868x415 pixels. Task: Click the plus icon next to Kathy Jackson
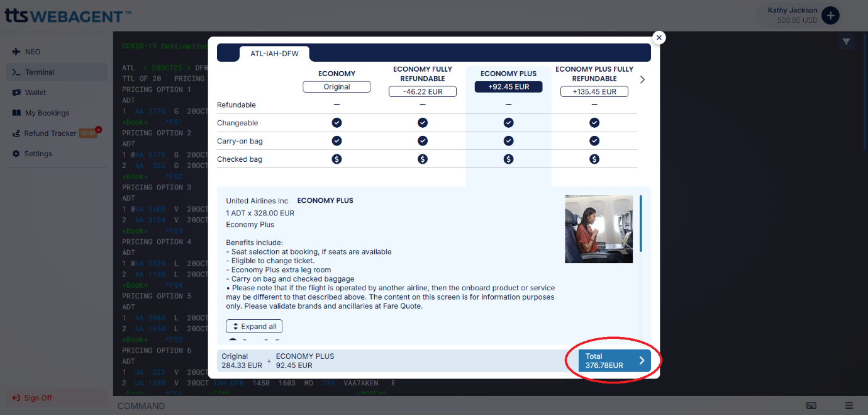point(830,15)
